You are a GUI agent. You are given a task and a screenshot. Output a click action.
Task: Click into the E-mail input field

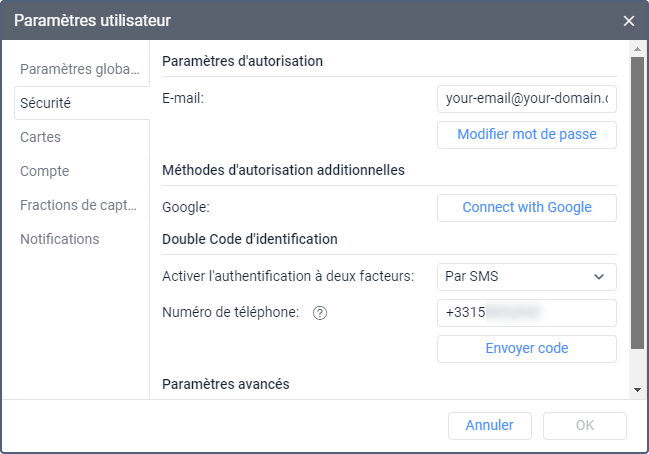click(x=526, y=99)
